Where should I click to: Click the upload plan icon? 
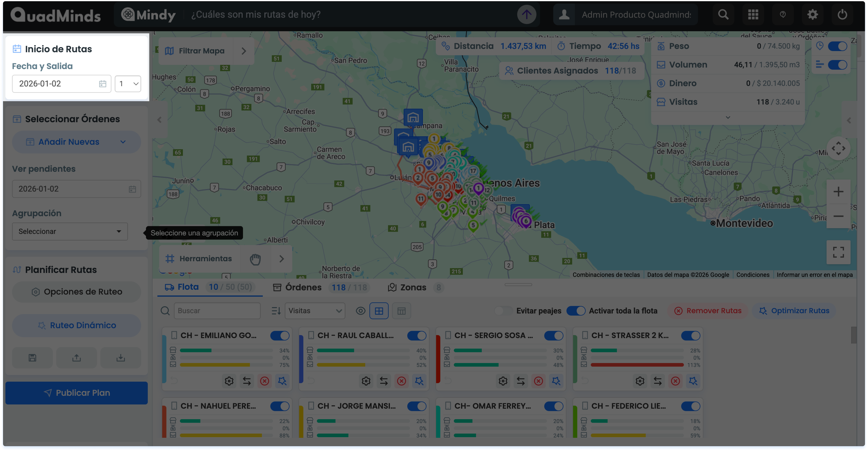[x=76, y=358]
